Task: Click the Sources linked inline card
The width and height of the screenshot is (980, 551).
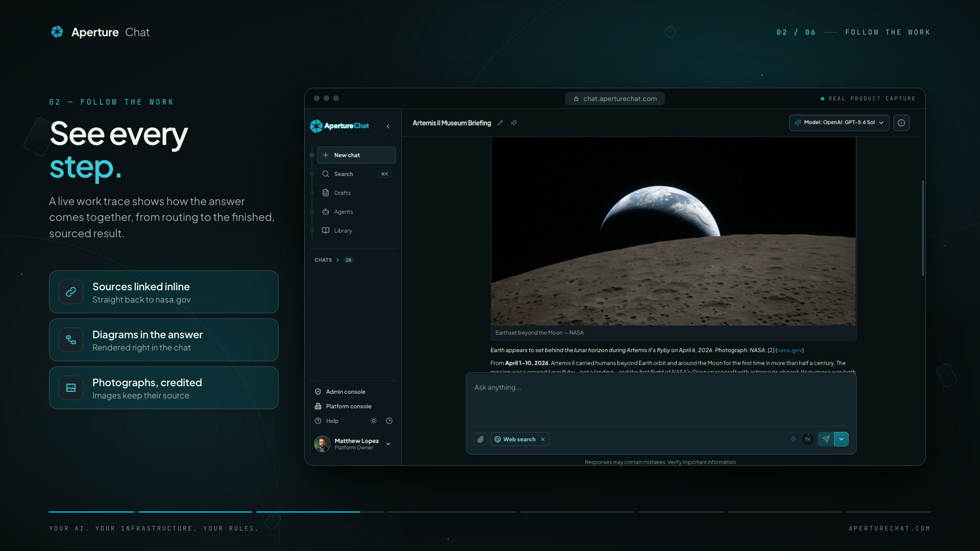Action: tap(164, 292)
